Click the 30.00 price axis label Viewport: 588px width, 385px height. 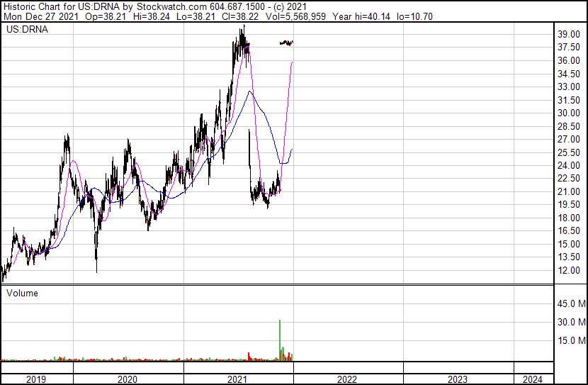pyautogui.click(x=569, y=113)
